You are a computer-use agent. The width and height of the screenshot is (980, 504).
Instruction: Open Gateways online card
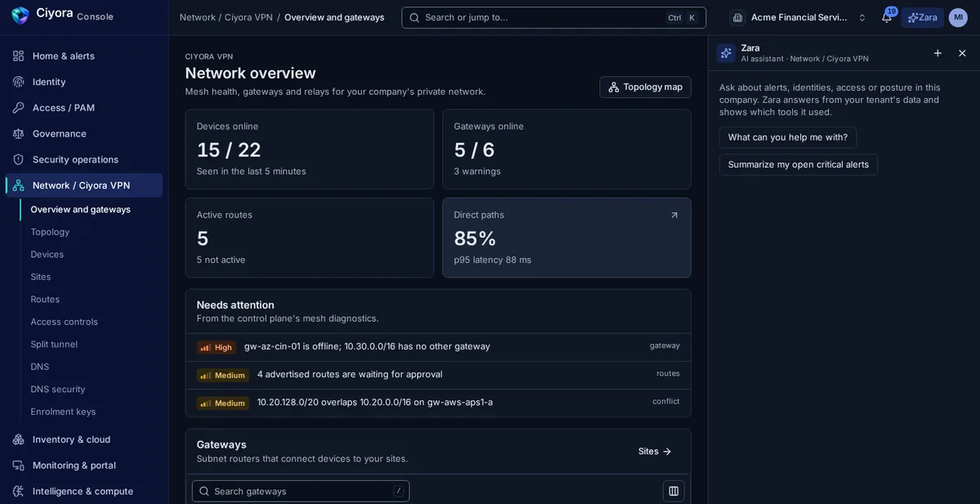(x=567, y=149)
